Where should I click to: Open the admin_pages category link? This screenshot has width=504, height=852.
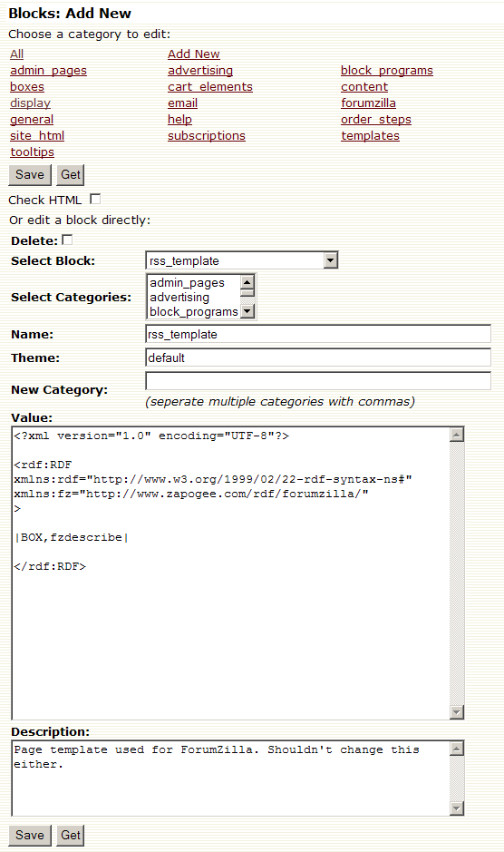coord(48,71)
